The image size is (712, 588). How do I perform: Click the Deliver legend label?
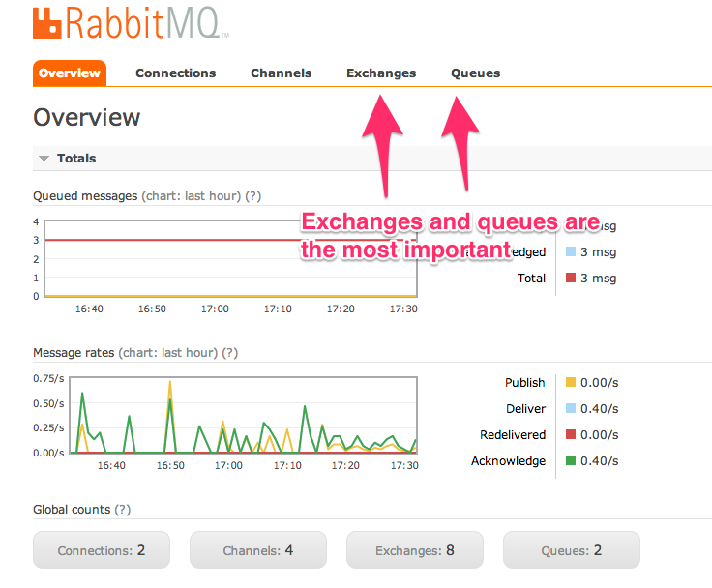526,409
